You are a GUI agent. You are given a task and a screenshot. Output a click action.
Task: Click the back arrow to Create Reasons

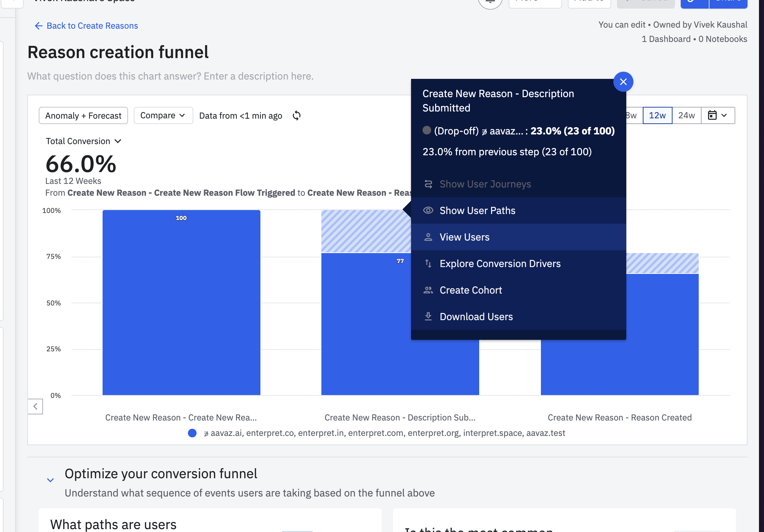pos(39,26)
